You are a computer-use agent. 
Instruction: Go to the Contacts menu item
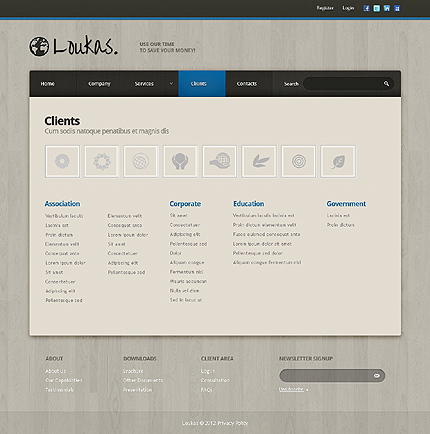tap(247, 84)
